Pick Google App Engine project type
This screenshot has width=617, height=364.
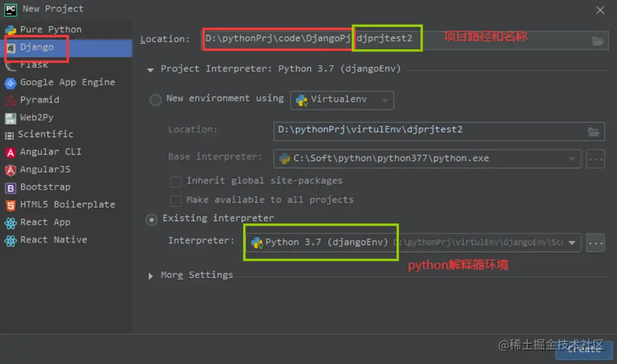pos(66,82)
